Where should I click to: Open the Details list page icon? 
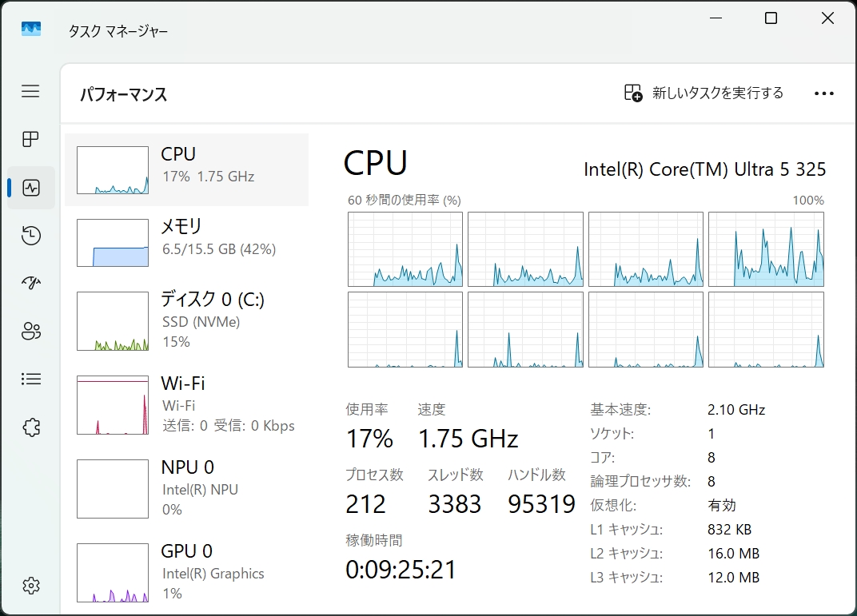tap(30, 379)
